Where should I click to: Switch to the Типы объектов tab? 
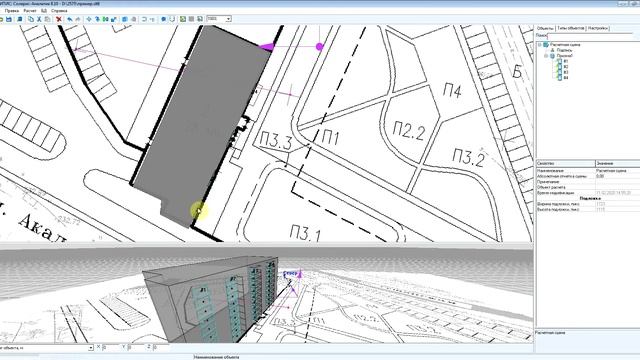pos(571,28)
